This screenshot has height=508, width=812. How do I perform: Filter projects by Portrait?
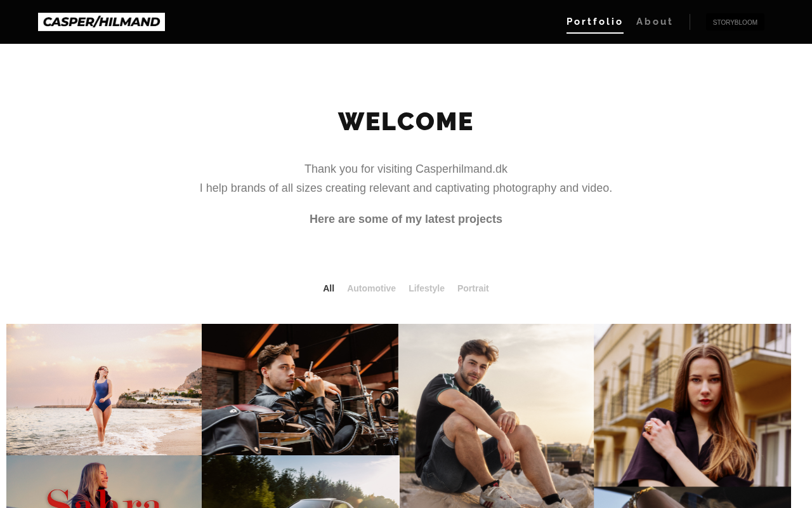(x=473, y=288)
